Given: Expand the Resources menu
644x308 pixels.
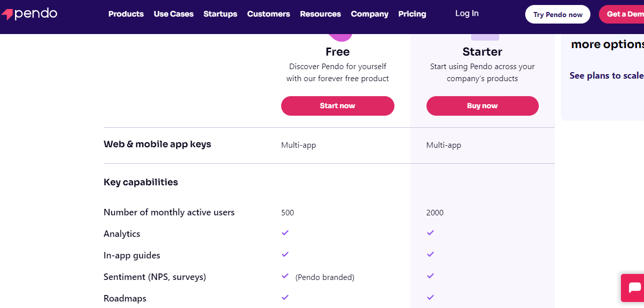Looking at the screenshot, I should 320,14.
